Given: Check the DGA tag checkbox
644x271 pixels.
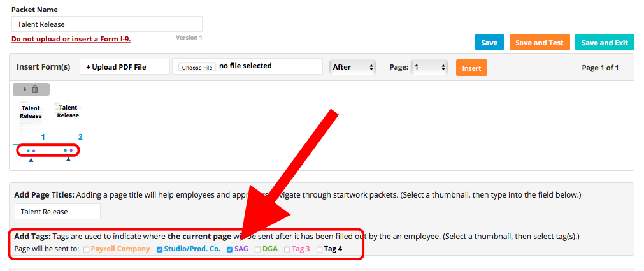Looking at the screenshot, I should [257, 249].
